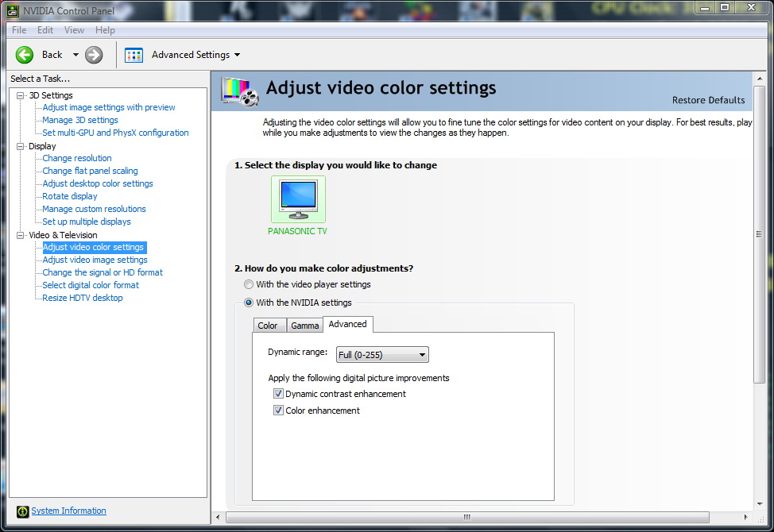
Task: Click the video color settings header icon
Action: [240, 91]
